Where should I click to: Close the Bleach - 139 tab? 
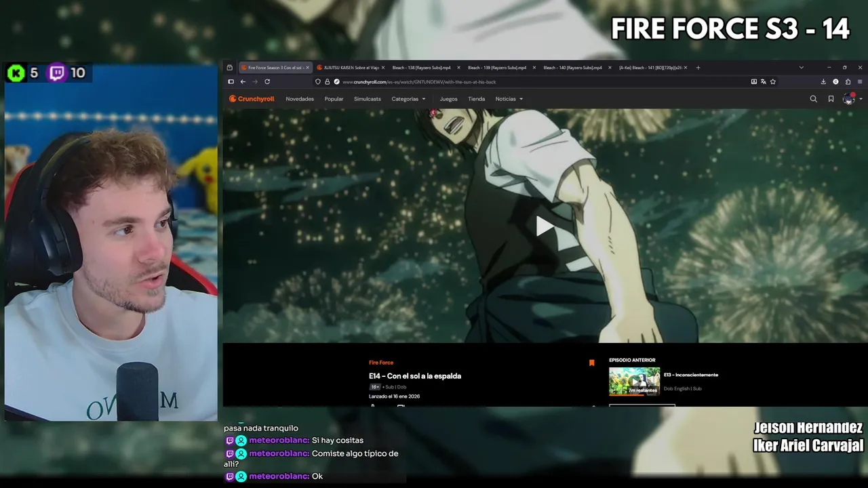[534, 68]
